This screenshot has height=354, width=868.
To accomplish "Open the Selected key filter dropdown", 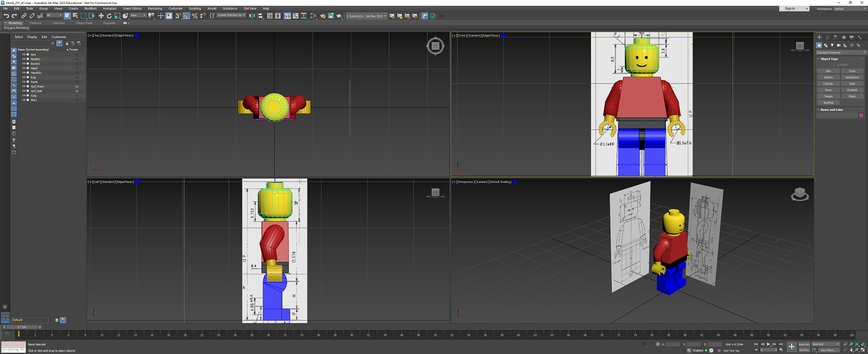I will point(826,344).
